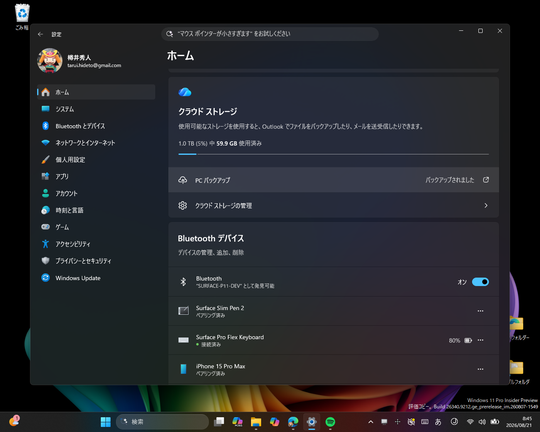
Task: Click the Windows Start button
Action: coord(105,422)
